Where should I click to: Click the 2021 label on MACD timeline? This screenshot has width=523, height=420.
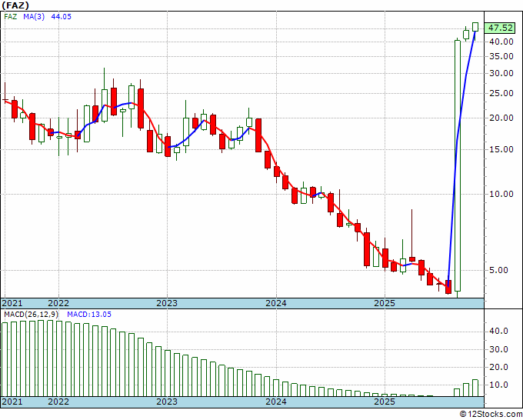tap(12, 402)
